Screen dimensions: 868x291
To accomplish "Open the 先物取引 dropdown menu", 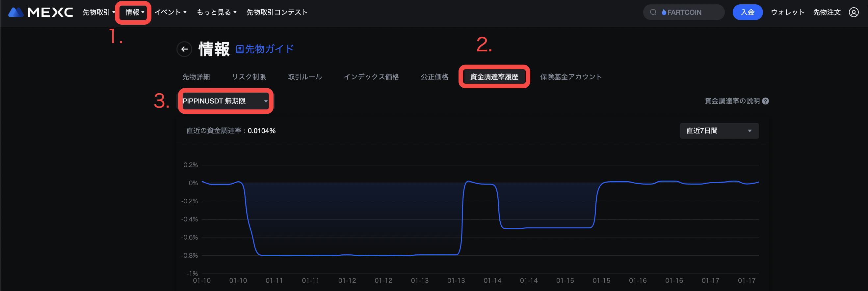I will pyautogui.click(x=98, y=13).
